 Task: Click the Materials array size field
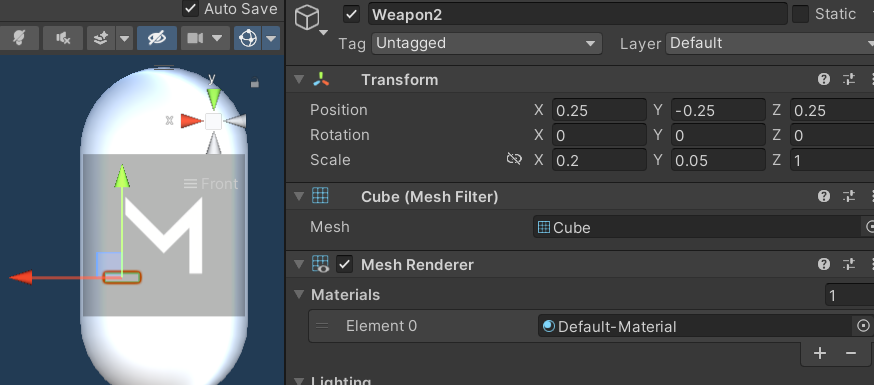click(x=849, y=295)
